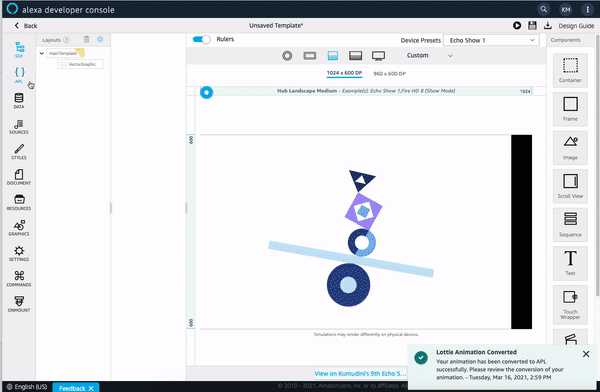Image resolution: width=600 pixels, height=392 pixels.
Task: Switch to APL code view
Action: coord(19,75)
